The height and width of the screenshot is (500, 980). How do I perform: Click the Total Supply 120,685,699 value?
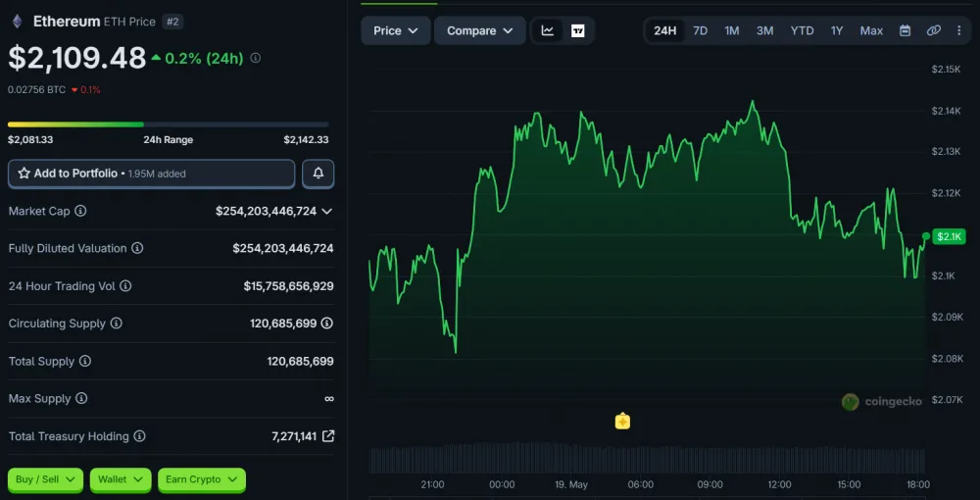300,361
